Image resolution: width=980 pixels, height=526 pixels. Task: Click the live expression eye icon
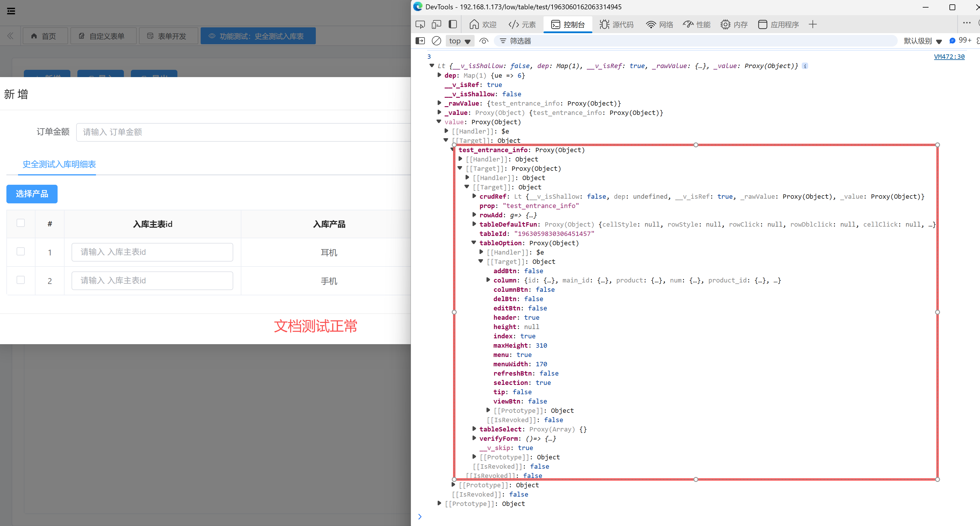[484, 41]
